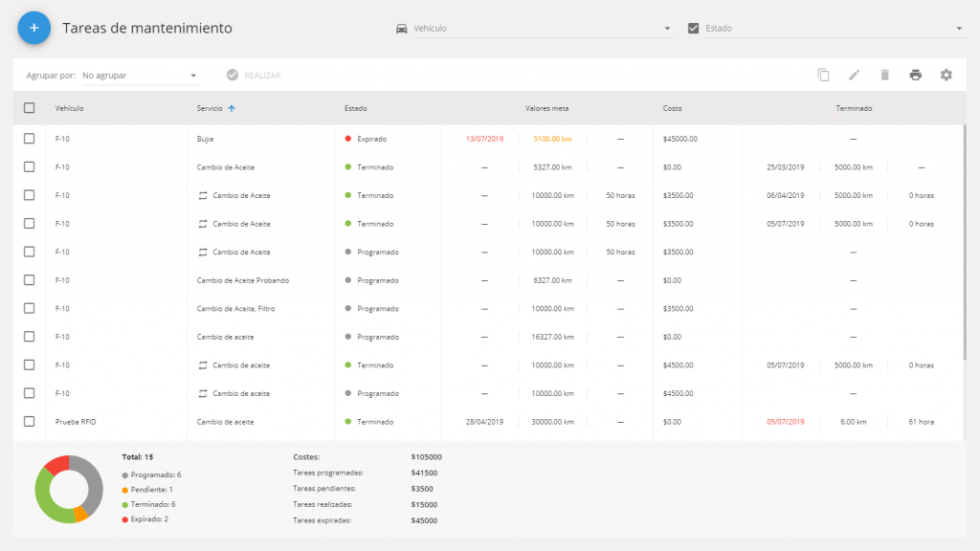Screen dimensions: 980x551
Task: Check the row finished 25/03/2019
Action: point(30,166)
